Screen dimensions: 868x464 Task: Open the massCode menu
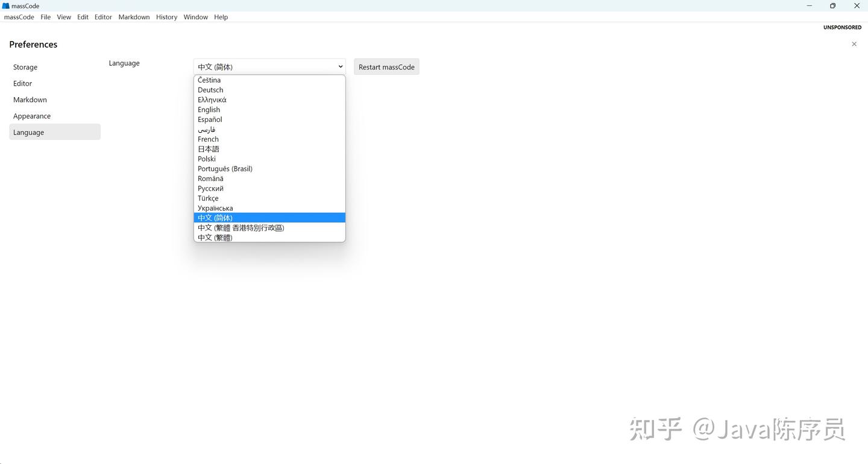(x=19, y=17)
